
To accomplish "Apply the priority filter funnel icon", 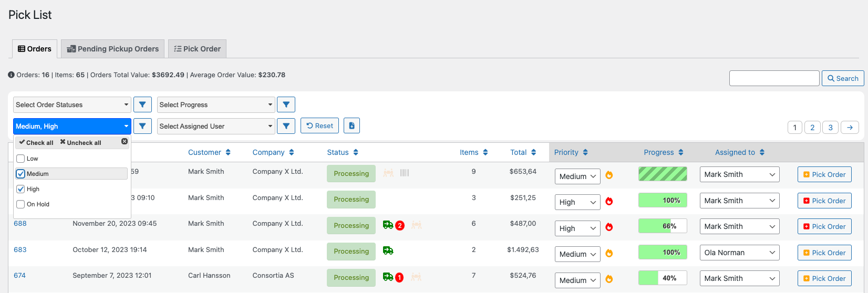I will [x=142, y=126].
